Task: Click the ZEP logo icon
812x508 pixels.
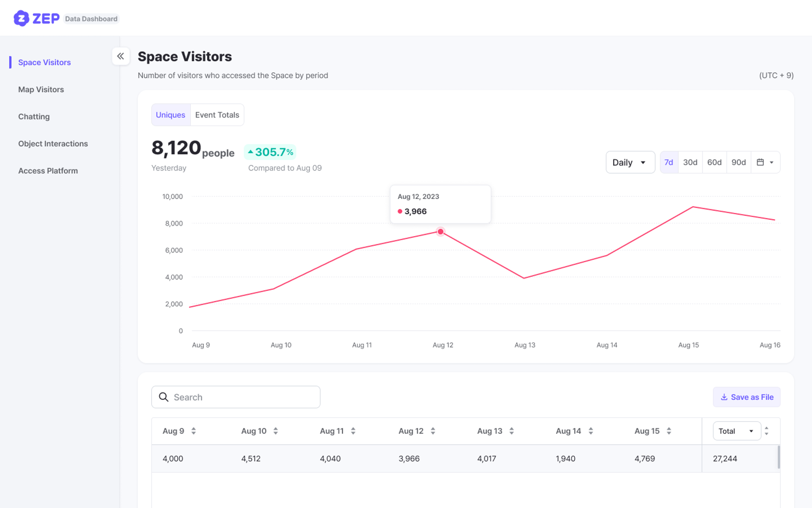Action: (x=21, y=18)
